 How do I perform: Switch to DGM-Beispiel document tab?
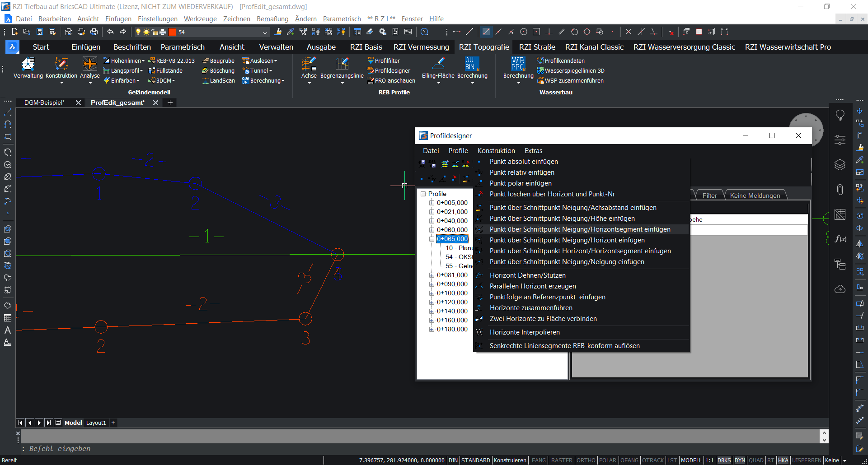pyautogui.click(x=44, y=102)
